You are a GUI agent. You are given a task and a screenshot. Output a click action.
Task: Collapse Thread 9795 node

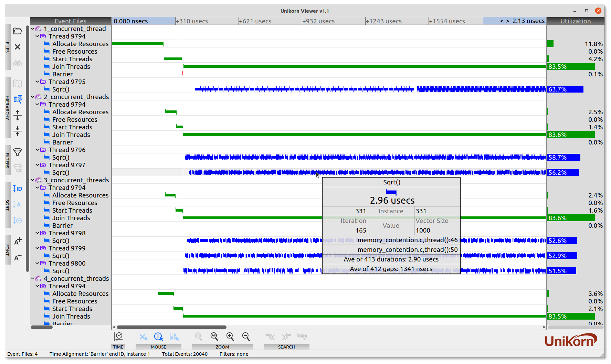[38, 82]
